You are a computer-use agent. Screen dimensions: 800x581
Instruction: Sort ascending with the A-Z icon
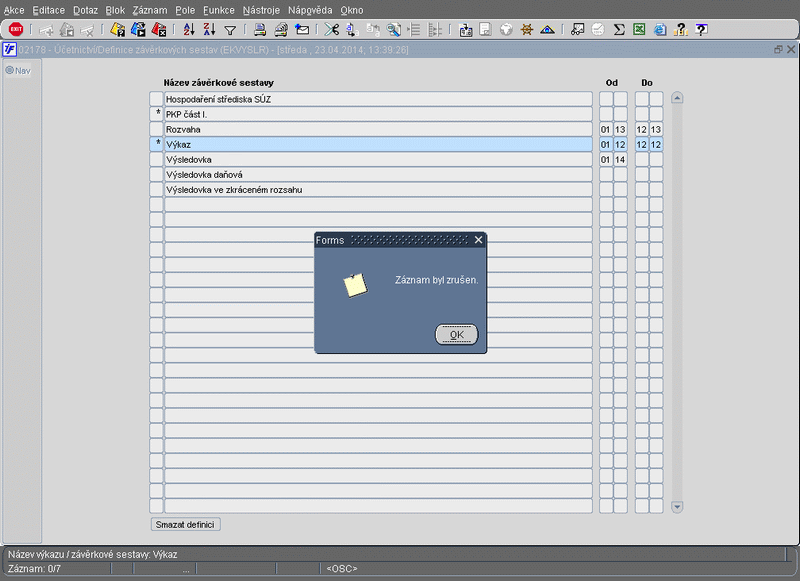tap(190, 30)
